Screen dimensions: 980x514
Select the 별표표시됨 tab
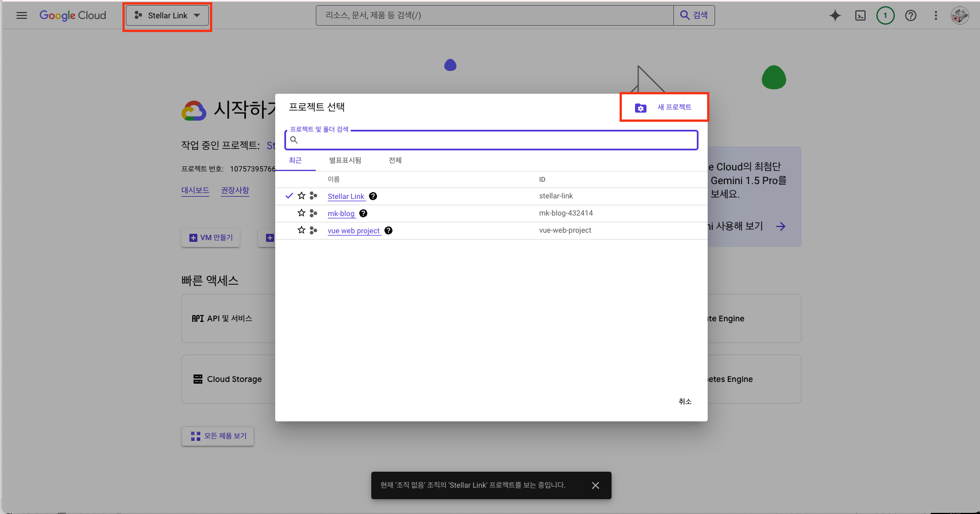click(345, 160)
